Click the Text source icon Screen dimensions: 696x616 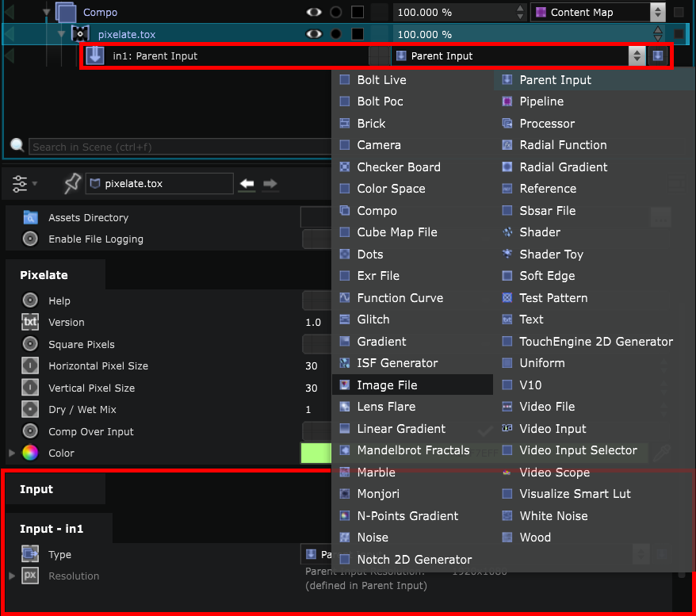pyautogui.click(x=507, y=319)
